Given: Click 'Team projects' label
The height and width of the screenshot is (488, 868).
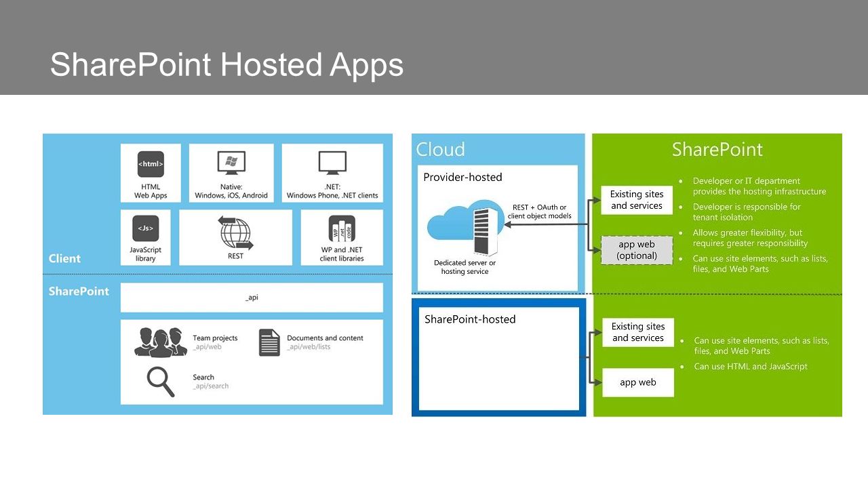Looking at the screenshot, I should pos(215,338).
